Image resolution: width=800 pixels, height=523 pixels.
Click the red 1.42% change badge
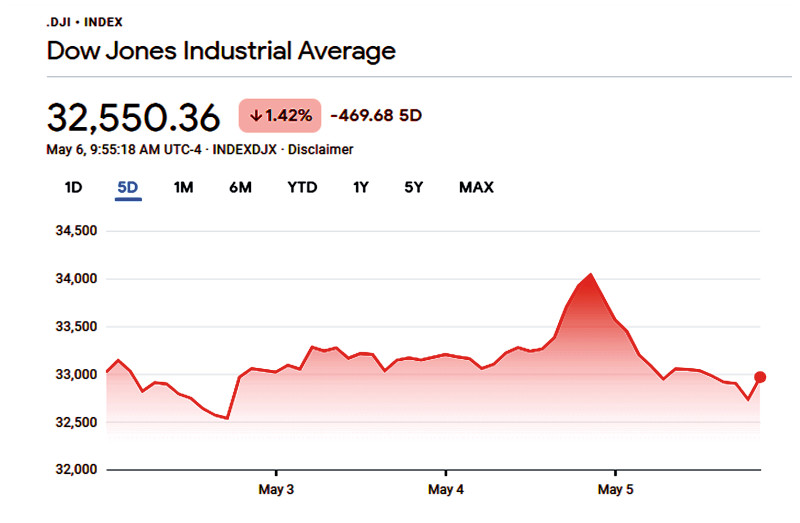[x=280, y=115]
